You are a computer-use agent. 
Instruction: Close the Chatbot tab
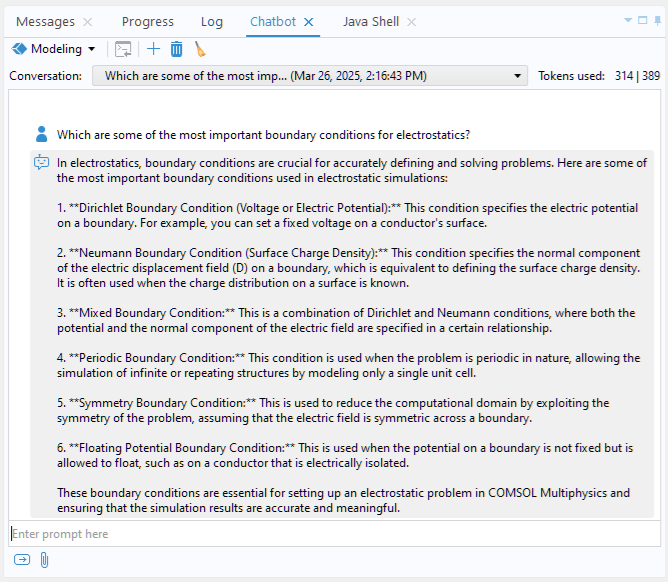point(309,21)
